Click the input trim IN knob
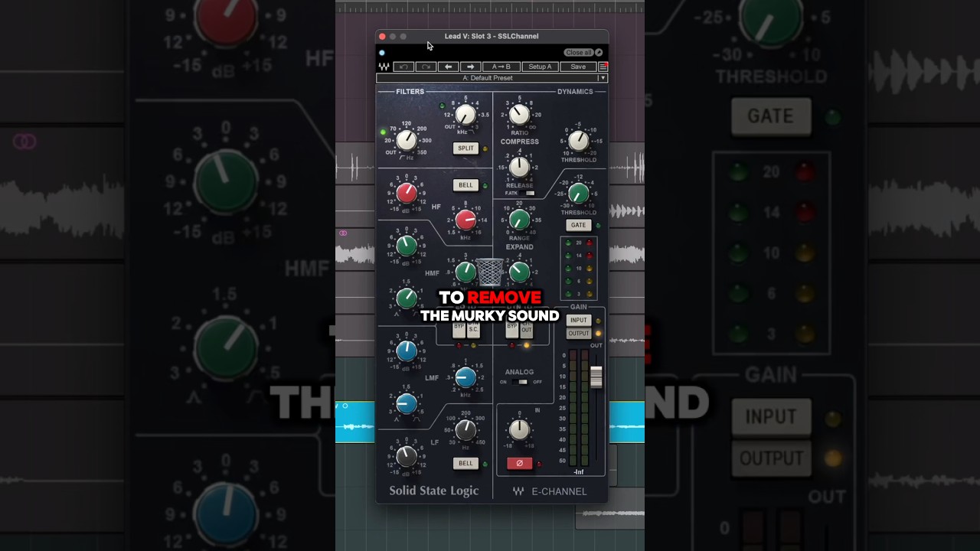980x551 pixels. tap(519, 430)
